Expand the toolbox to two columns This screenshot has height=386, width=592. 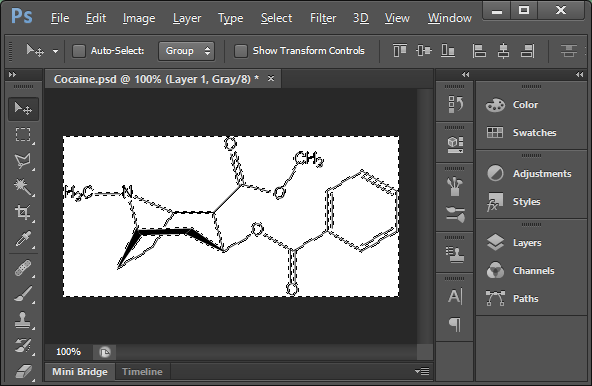click(12, 75)
